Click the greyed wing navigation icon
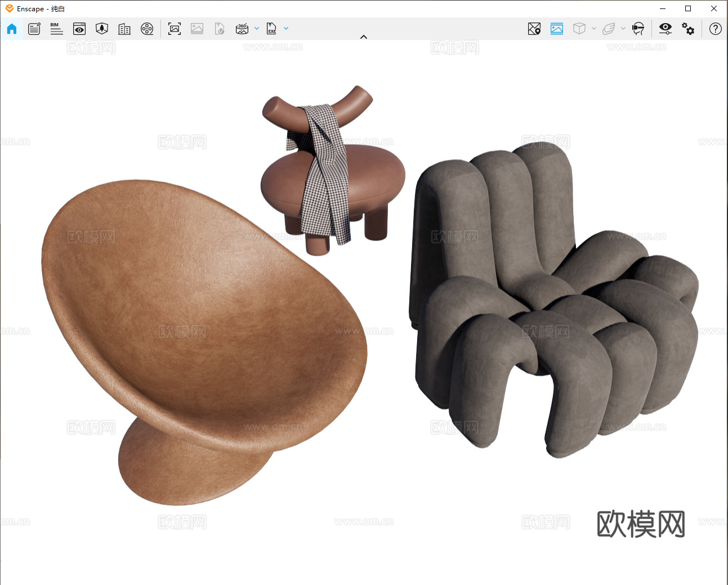 coord(609,29)
